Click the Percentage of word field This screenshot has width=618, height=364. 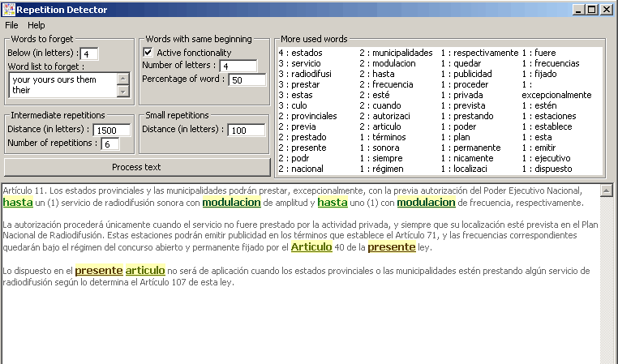pos(247,80)
